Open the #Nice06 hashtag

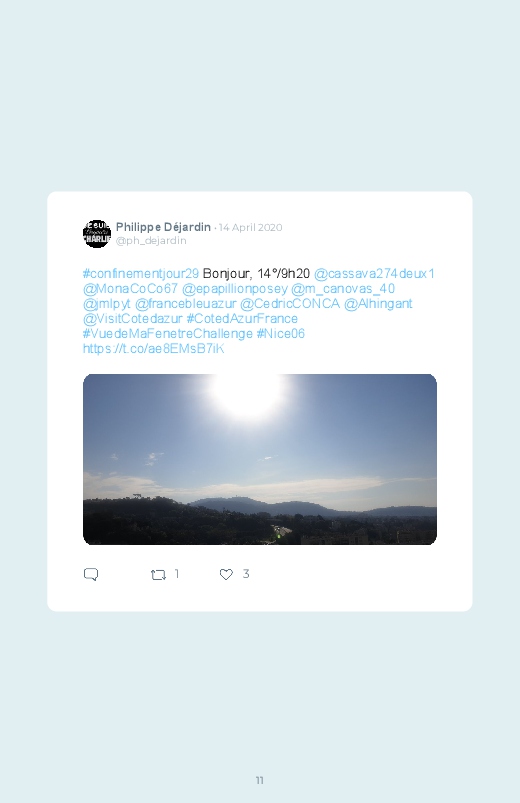tap(280, 333)
